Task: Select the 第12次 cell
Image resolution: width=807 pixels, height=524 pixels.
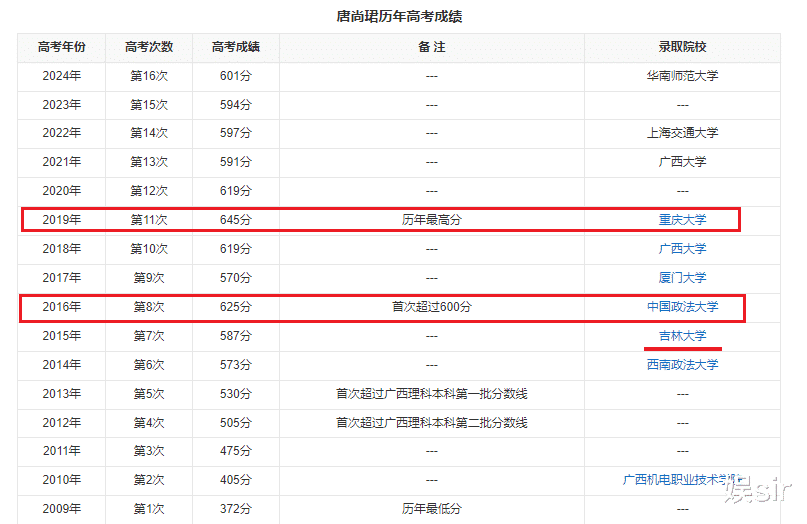Action: 149,191
